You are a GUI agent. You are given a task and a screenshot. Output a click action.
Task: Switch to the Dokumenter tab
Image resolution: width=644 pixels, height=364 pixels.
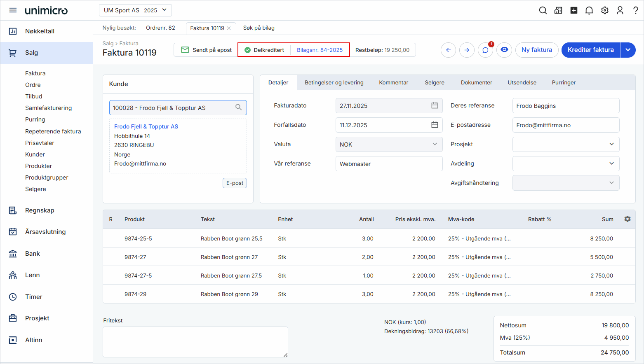point(476,83)
